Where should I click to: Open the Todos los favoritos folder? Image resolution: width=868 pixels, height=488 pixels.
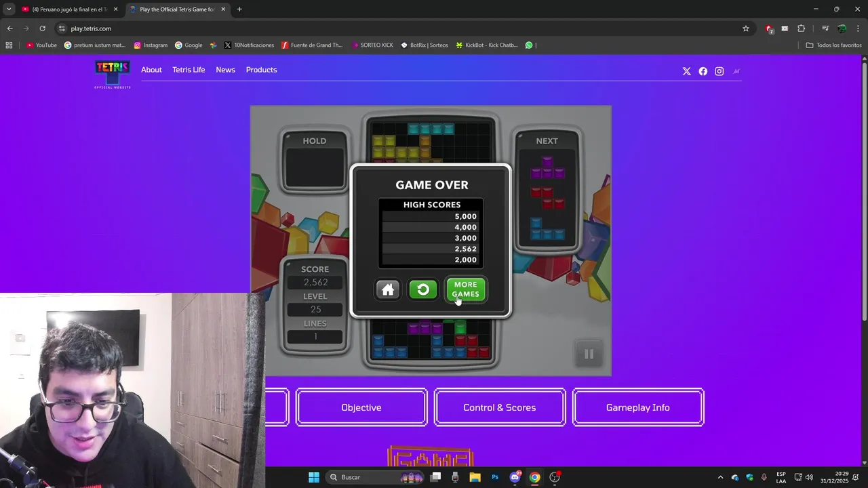pos(833,45)
